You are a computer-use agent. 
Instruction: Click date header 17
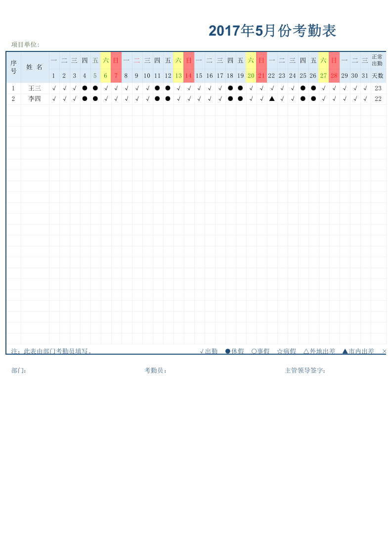point(220,76)
